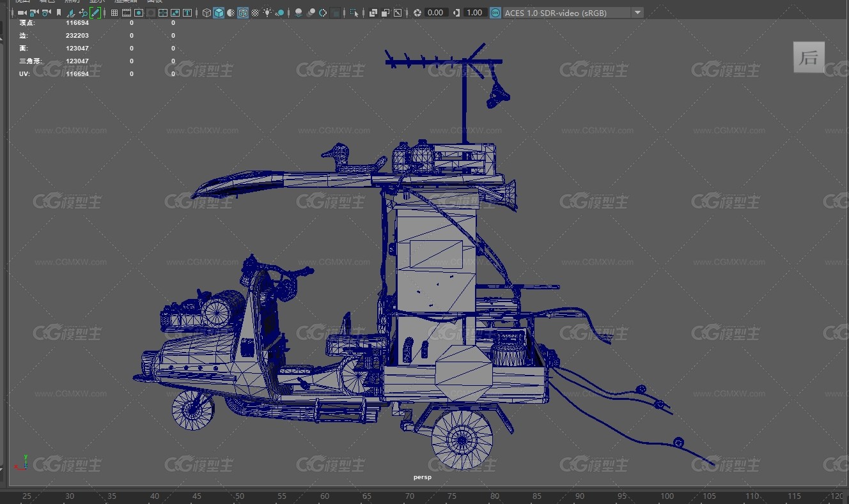849x504 pixels.
Task: Select Smooth Shade All blue cube
Action: (x=219, y=13)
